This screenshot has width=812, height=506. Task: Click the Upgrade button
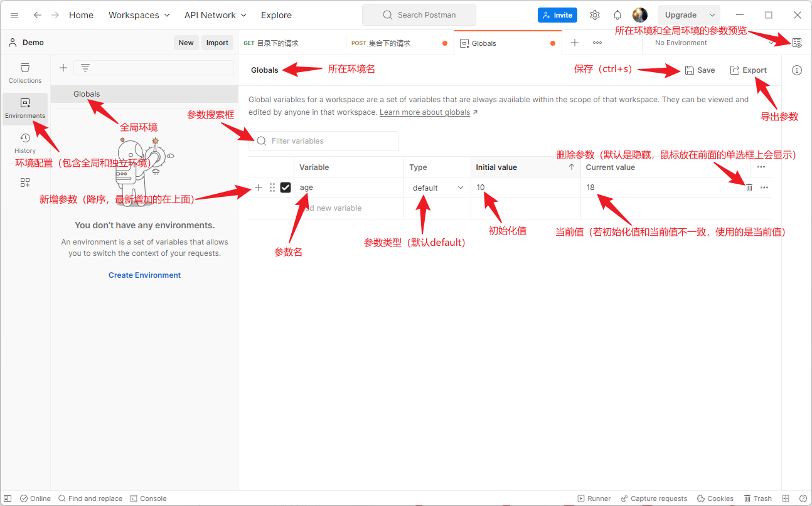tap(681, 15)
